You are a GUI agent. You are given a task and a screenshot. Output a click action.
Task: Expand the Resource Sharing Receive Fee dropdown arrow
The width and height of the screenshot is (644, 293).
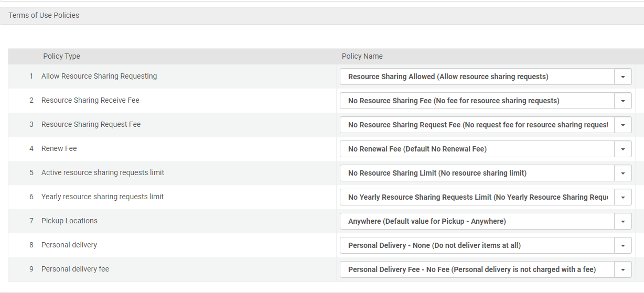pos(622,101)
